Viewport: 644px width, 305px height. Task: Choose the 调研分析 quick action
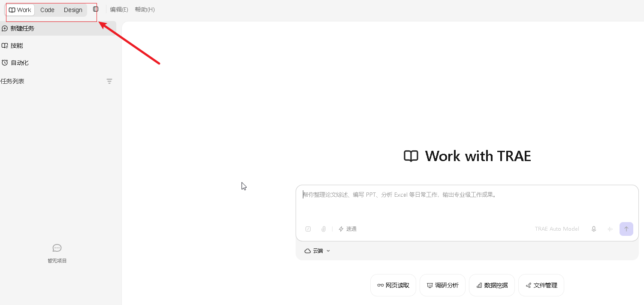(442, 285)
